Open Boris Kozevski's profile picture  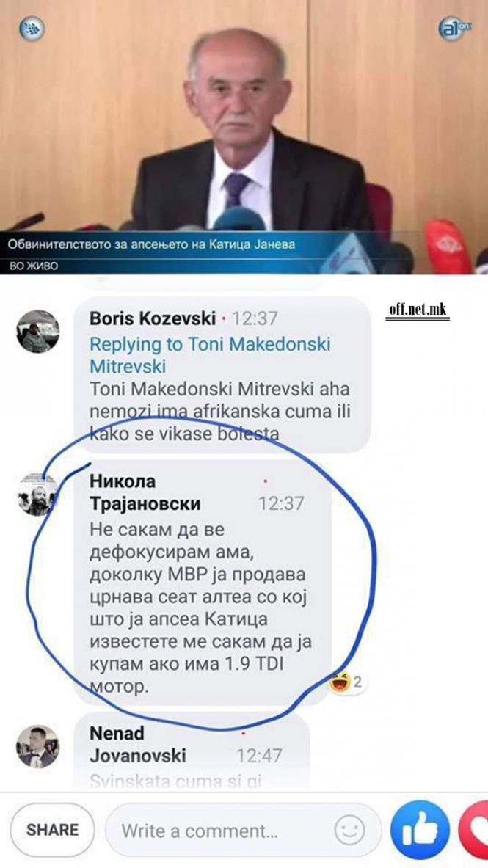pyautogui.click(x=37, y=332)
